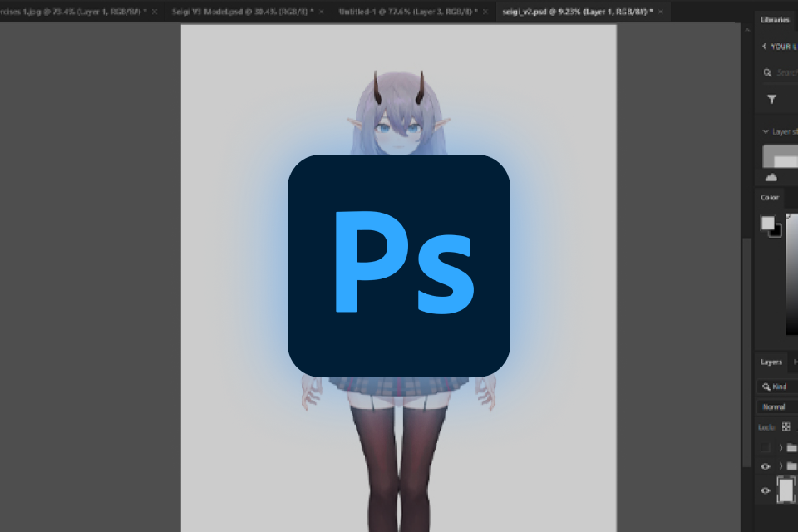Toggle the lock transparent pixels icon
This screenshot has width=798, height=532.
pyautogui.click(x=786, y=427)
